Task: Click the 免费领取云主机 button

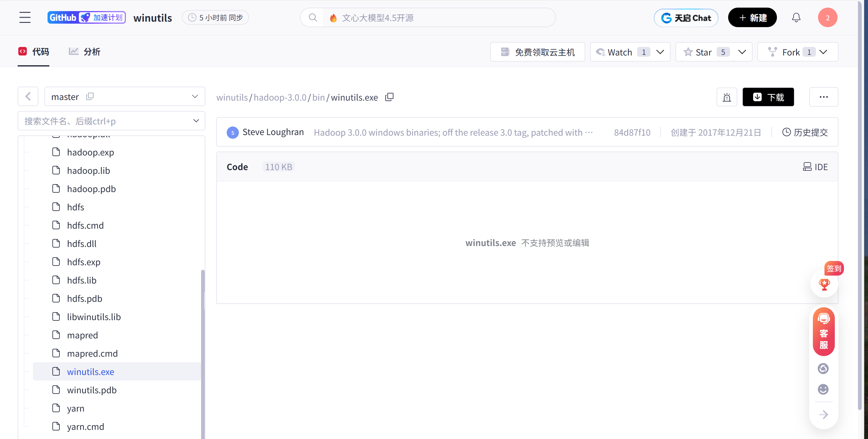Action: (537, 52)
